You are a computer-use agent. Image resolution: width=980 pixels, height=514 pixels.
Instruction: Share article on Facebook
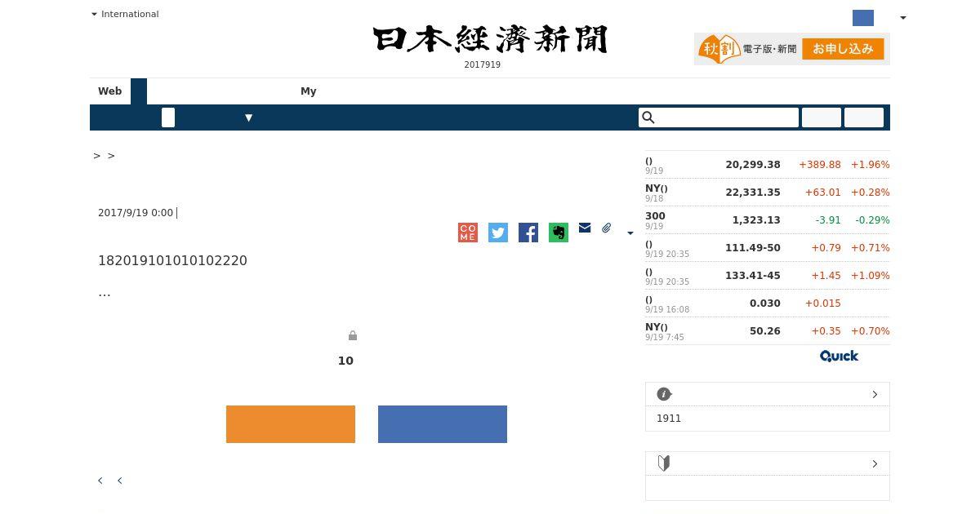click(x=528, y=233)
